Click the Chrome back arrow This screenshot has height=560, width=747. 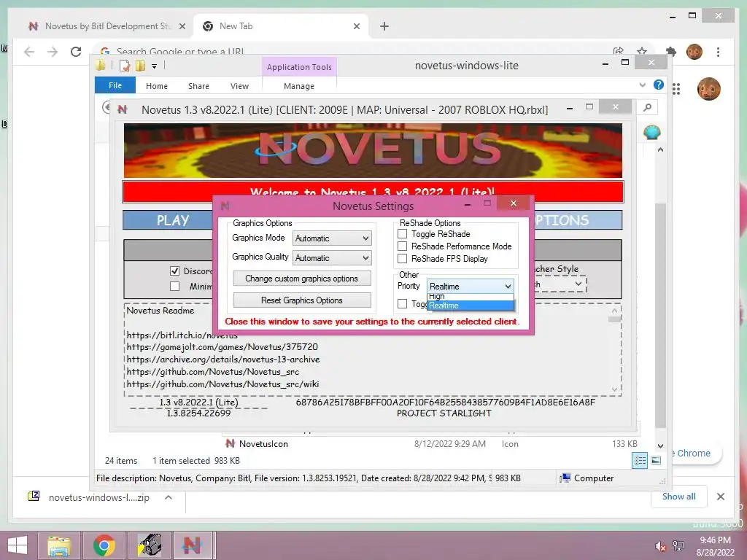coord(29,52)
